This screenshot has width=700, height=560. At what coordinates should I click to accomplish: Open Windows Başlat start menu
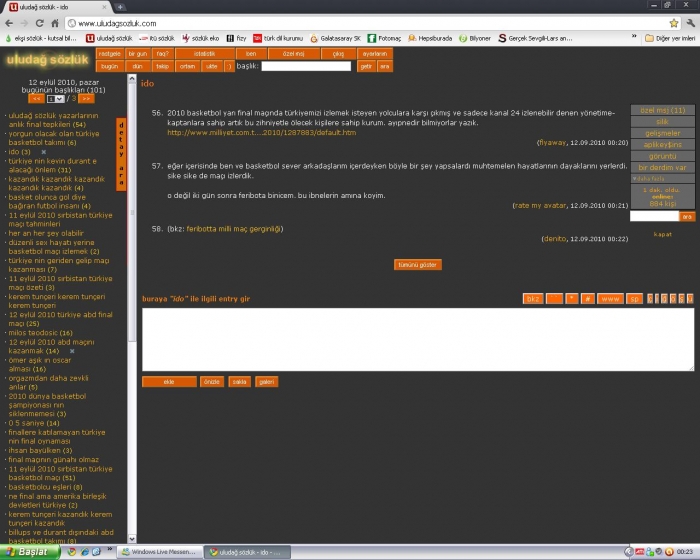point(25,552)
